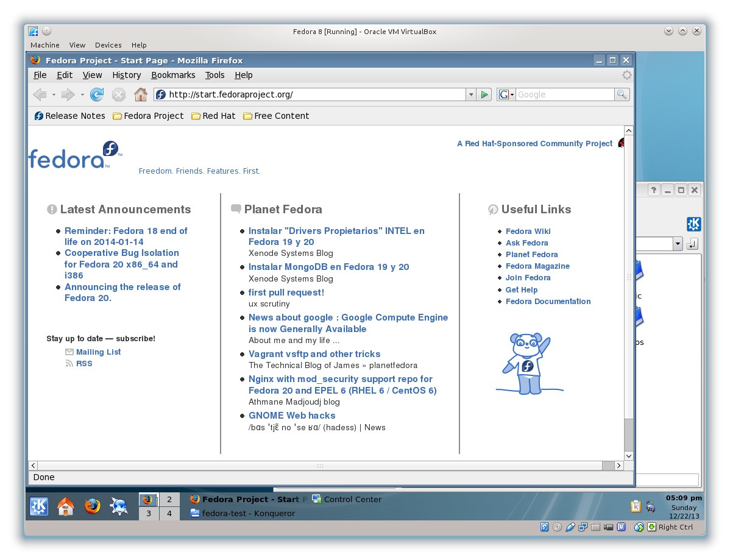Open the Bookmarks menu in Firefox
Viewport: 730px width, 560px height.
173,75
